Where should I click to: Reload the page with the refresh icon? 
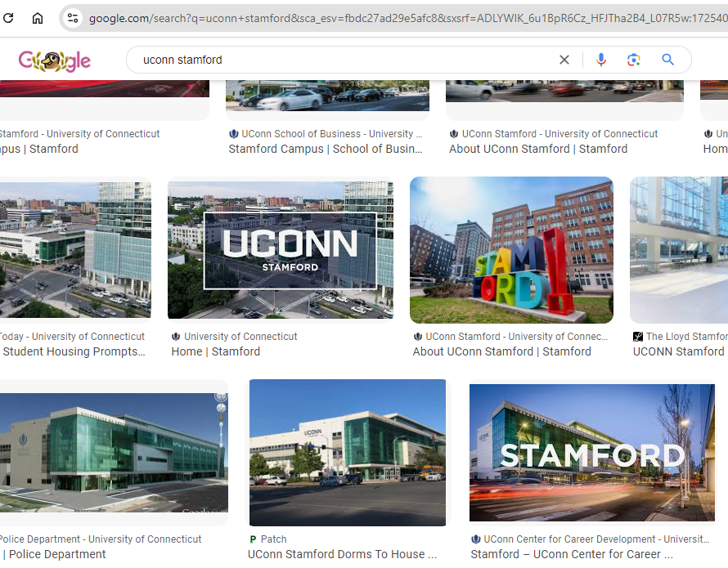pos(8,18)
